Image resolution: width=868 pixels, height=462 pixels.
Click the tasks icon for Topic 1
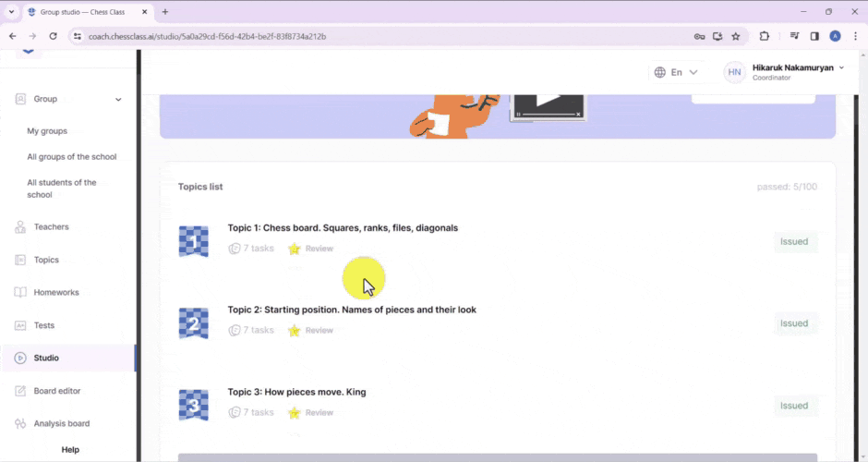click(235, 249)
